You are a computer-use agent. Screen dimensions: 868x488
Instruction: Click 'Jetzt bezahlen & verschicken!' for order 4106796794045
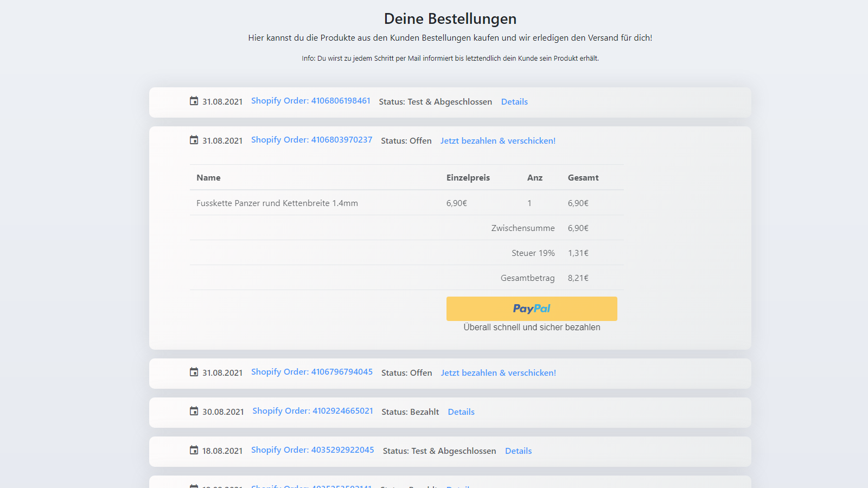[x=499, y=373]
